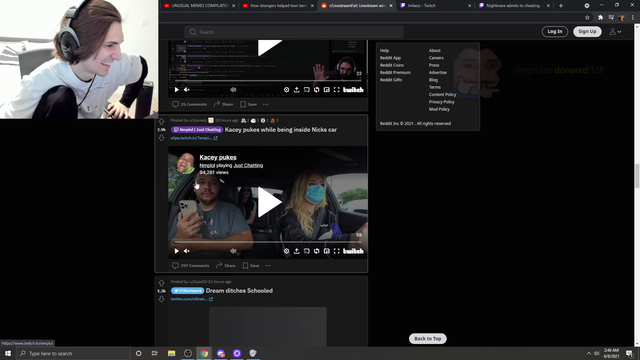Open Reddit Premium footer link
This screenshot has width=640, height=360.
(x=395, y=73)
